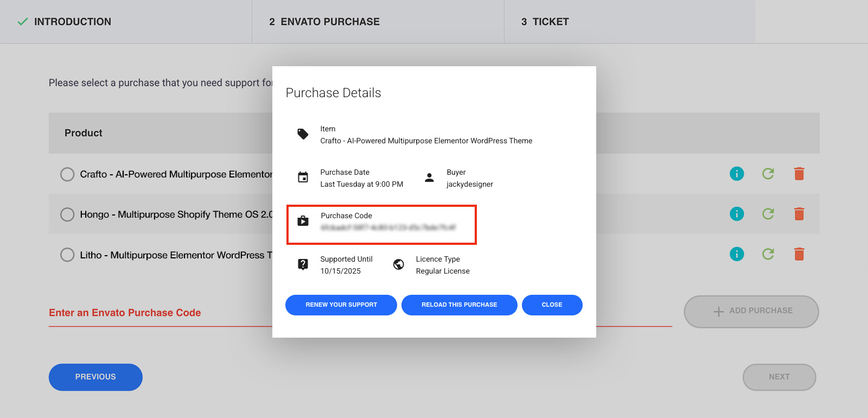Click the delete trash icon for Litho theme

(799, 254)
